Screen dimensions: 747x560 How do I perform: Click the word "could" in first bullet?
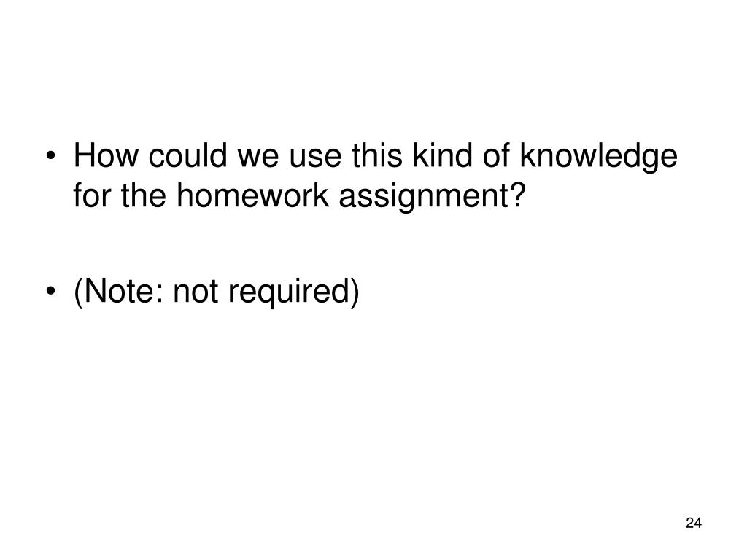tap(187, 155)
